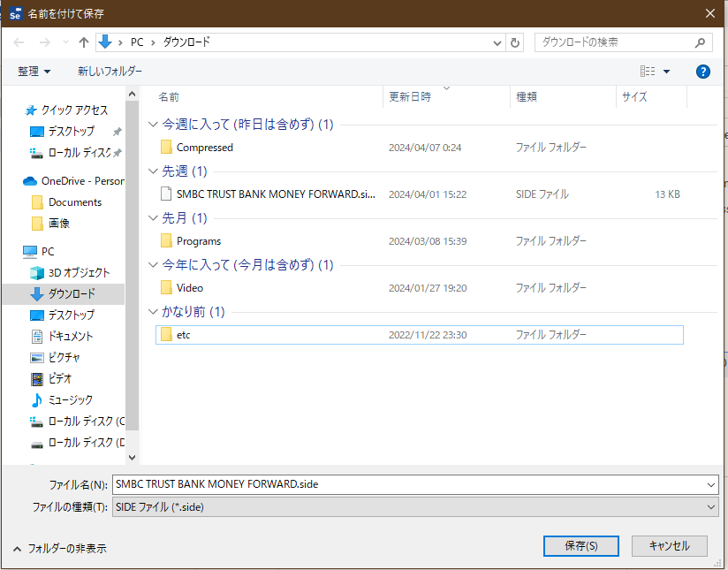The image size is (728, 570).
Task: Click 新しいフォルダー button
Action: [110, 71]
